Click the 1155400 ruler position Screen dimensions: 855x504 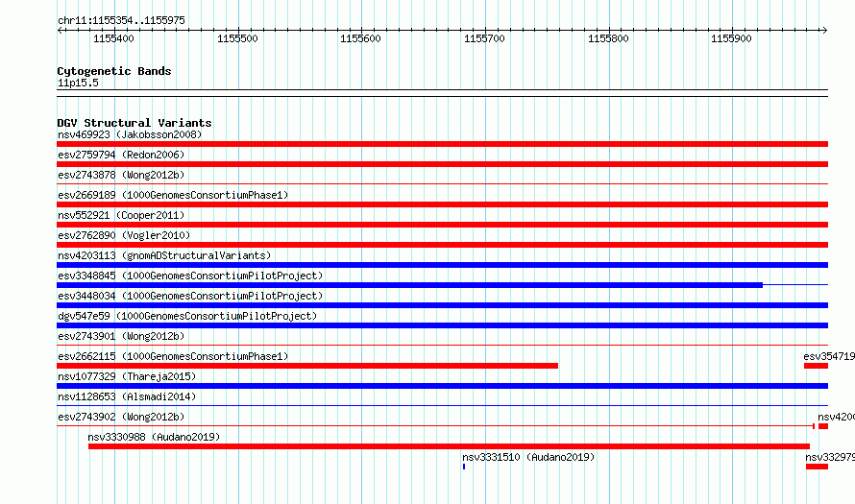coord(113,38)
